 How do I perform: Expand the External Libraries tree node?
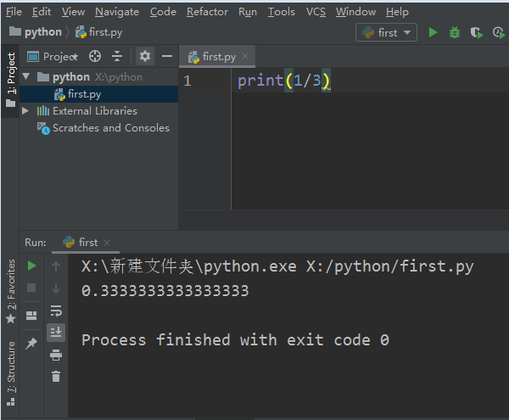pos(25,111)
